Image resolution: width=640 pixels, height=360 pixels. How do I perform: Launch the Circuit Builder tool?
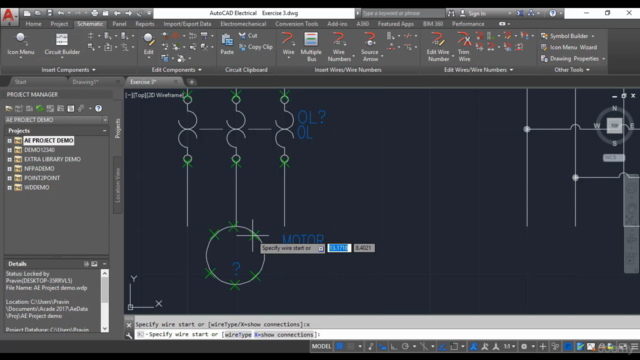click(x=62, y=44)
